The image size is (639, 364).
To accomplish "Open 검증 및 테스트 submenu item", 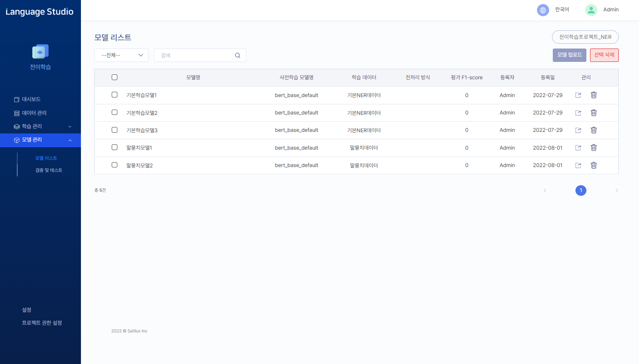I will (x=49, y=170).
